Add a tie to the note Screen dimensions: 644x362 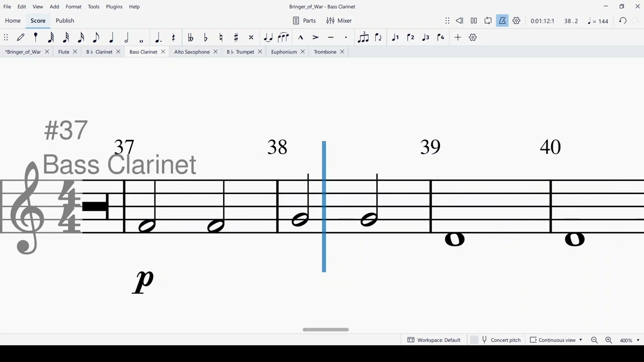(x=268, y=37)
